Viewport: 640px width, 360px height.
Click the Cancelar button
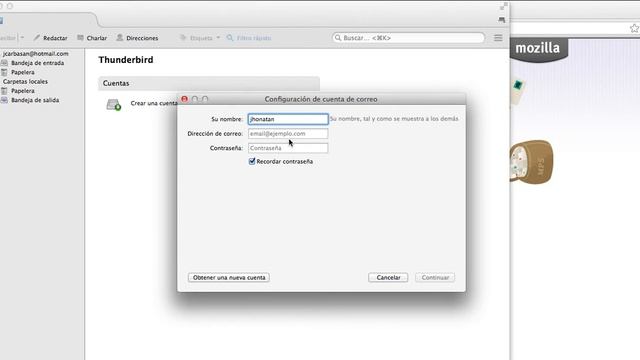tap(388, 278)
